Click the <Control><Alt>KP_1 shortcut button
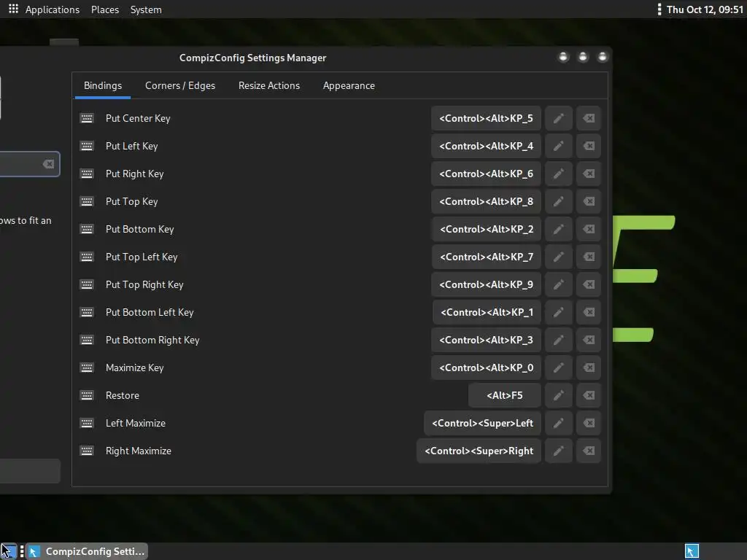The width and height of the screenshot is (747, 560). coord(487,312)
